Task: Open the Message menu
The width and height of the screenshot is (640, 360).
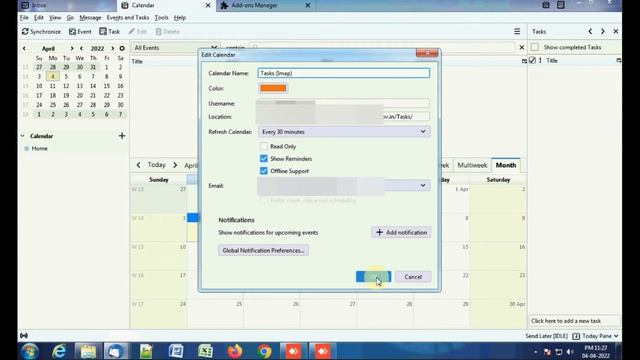Action: 90,18
